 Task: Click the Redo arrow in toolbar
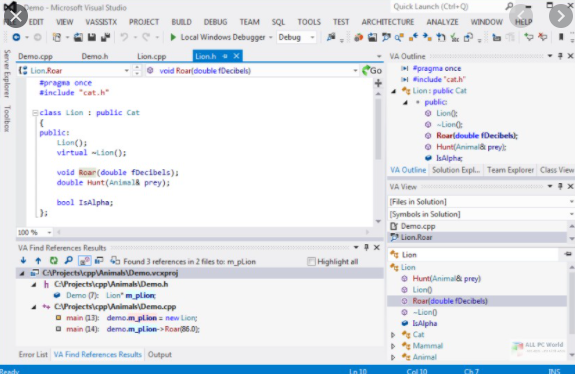pos(146,37)
